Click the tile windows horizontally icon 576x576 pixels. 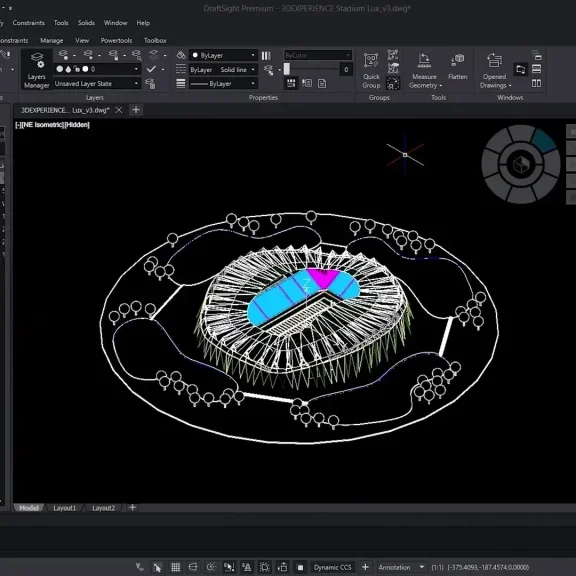tap(536, 69)
